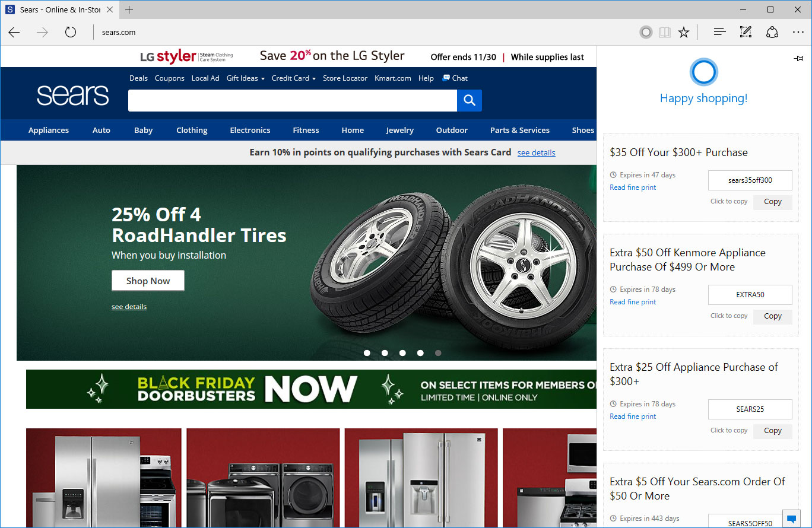Click the Cortana circle icon in address bar
The width and height of the screenshot is (812, 528).
click(646, 32)
